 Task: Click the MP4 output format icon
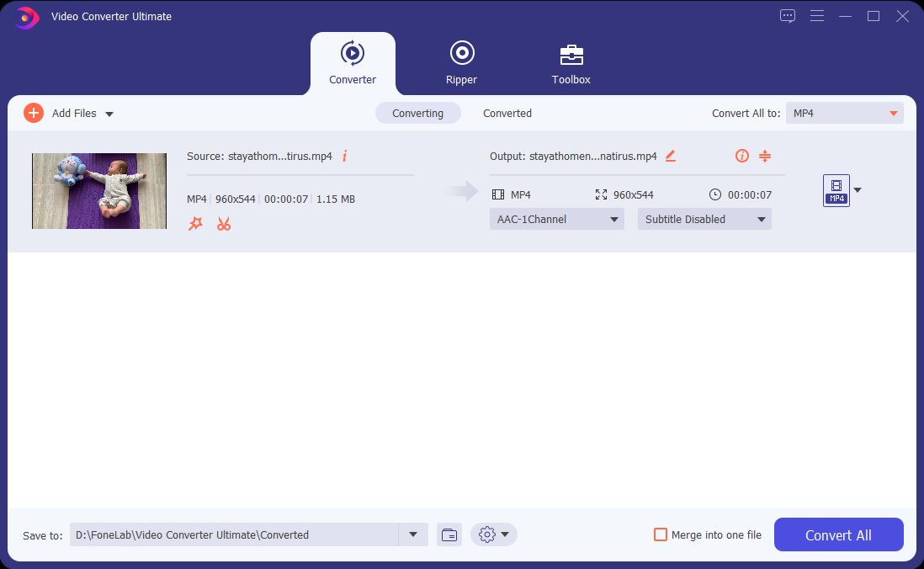pos(836,190)
